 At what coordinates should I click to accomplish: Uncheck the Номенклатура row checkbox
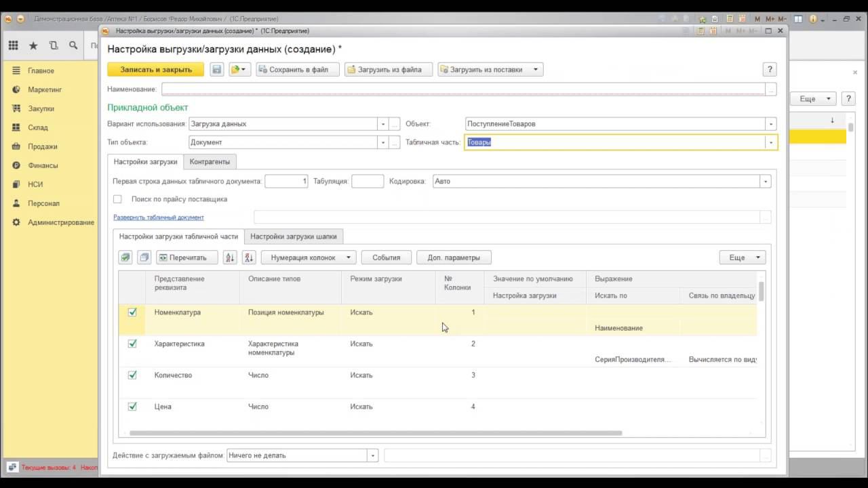tap(132, 312)
